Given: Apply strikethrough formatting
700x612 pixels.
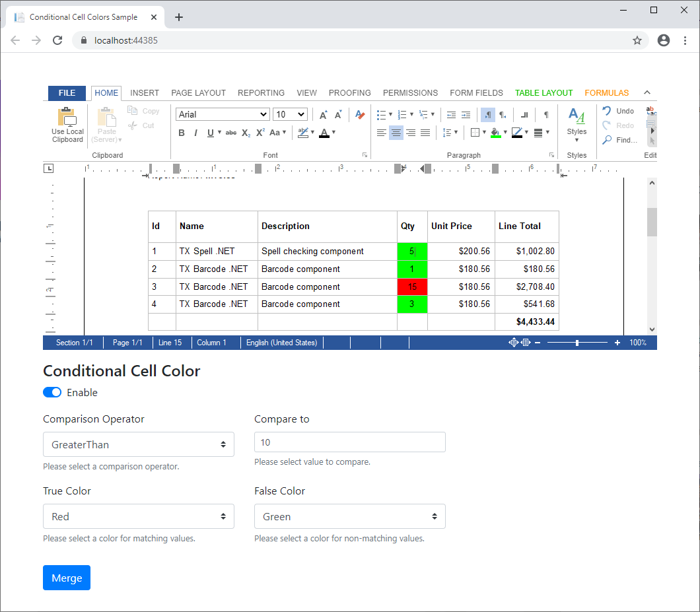Looking at the screenshot, I should [231, 133].
